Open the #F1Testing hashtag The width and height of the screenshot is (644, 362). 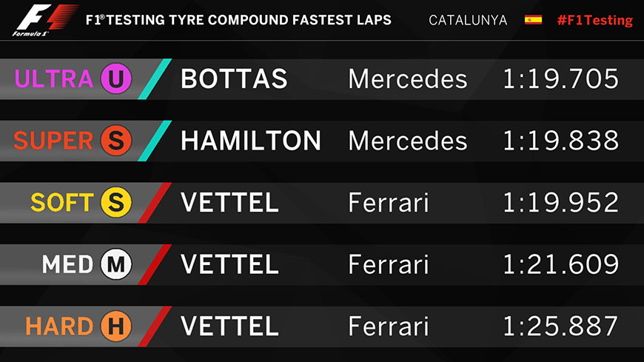click(594, 20)
